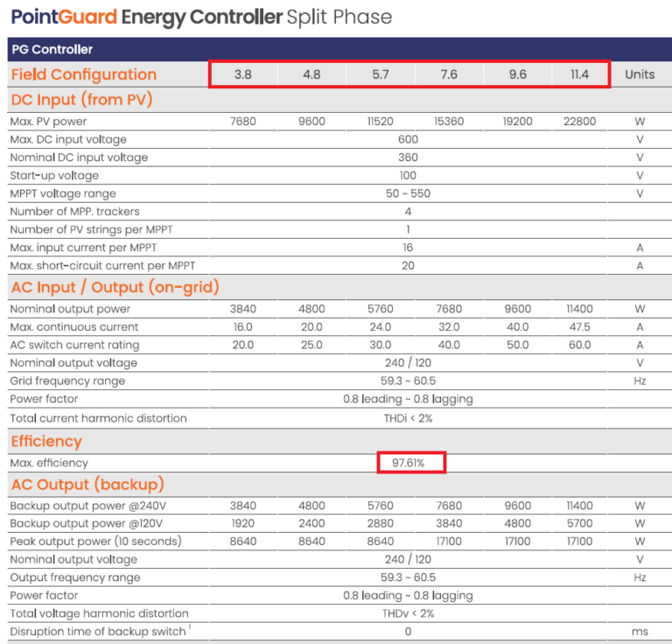Click the "AC Output (backup)" heading
The image size is (672, 644).
[x=87, y=484]
